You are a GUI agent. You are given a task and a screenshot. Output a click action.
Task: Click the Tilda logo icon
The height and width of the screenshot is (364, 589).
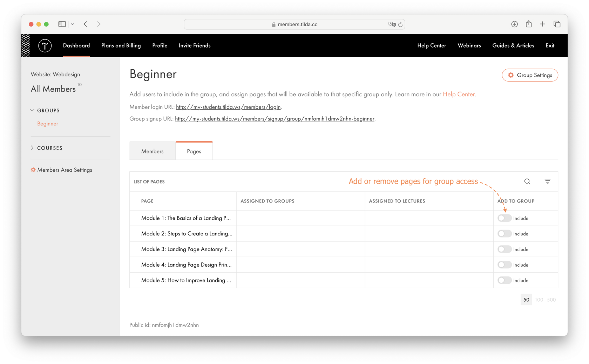45,46
